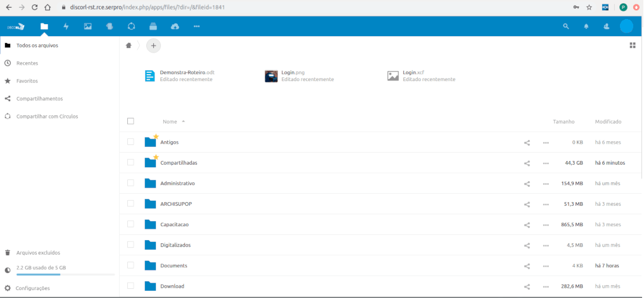Switch to grid view
The width and height of the screenshot is (644, 299).
[x=632, y=46]
